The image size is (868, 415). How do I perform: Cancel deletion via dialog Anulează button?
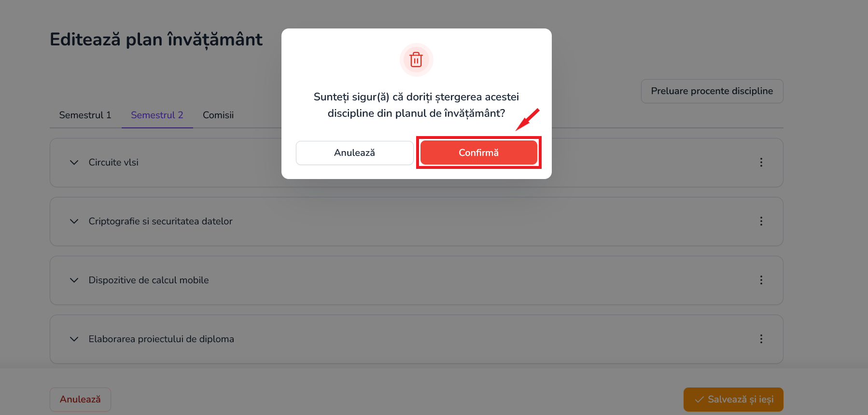point(354,152)
